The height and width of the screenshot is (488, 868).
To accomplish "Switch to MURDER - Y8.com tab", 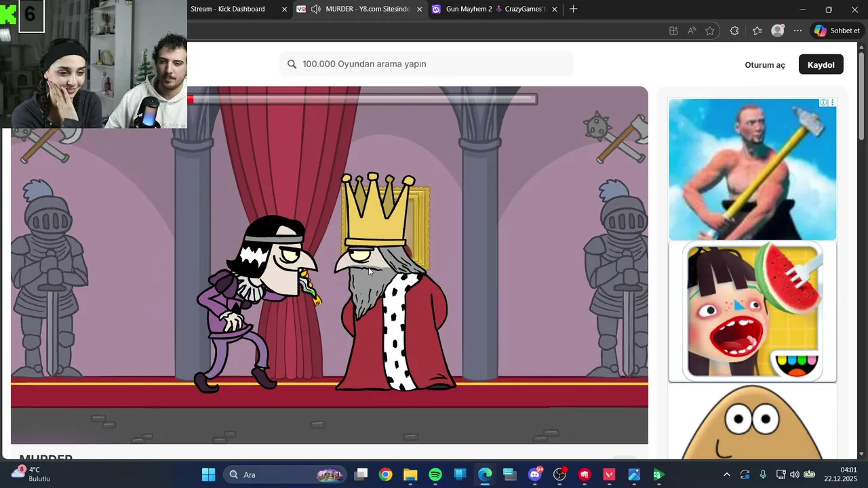I will [x=359, y=9].
